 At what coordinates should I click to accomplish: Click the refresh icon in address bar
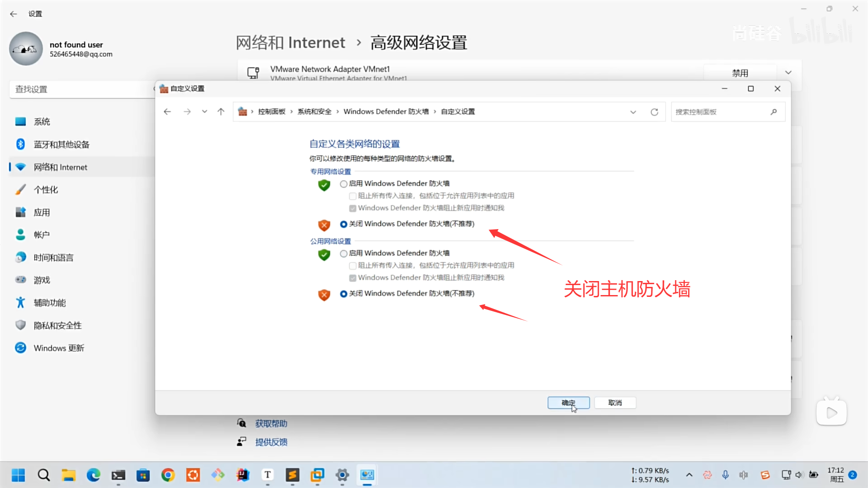pos(654,112)
